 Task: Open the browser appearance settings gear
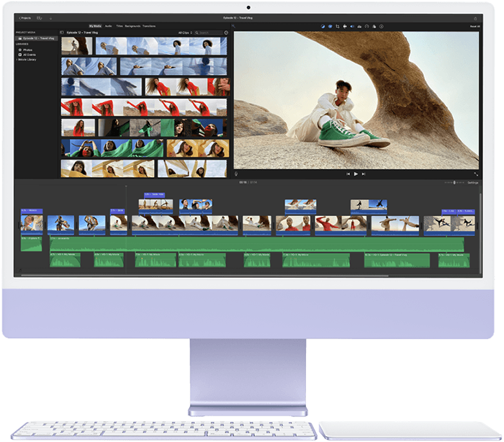coord(226,32)
